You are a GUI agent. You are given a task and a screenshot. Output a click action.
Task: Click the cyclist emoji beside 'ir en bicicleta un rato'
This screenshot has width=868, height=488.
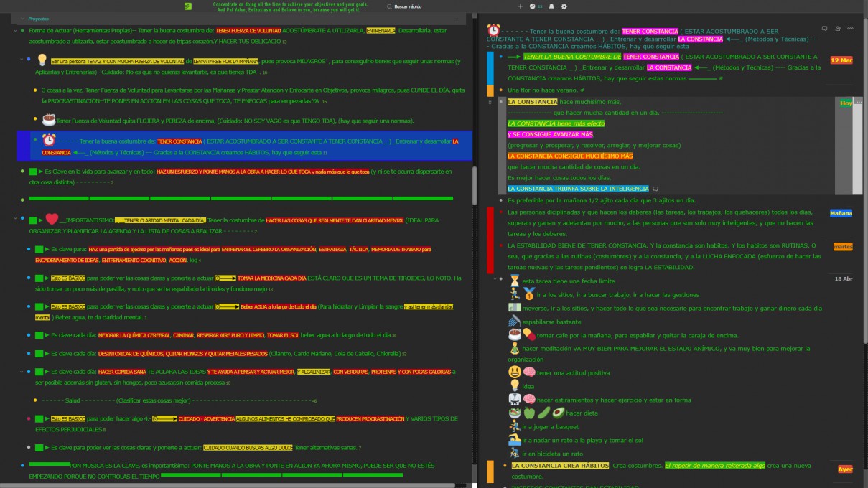(514, 453)
